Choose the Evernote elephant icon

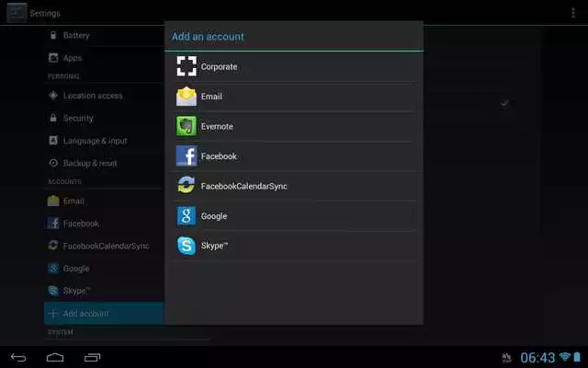pyautogui.click(x=187, y=126)
